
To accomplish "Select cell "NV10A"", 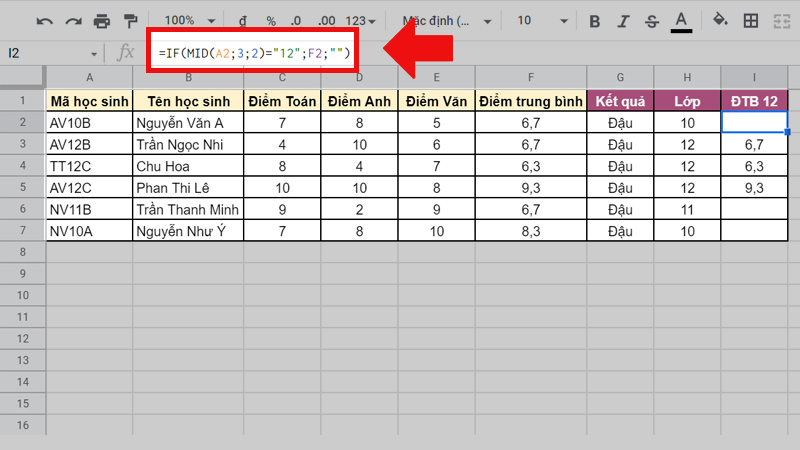I will tap(89, 231).
